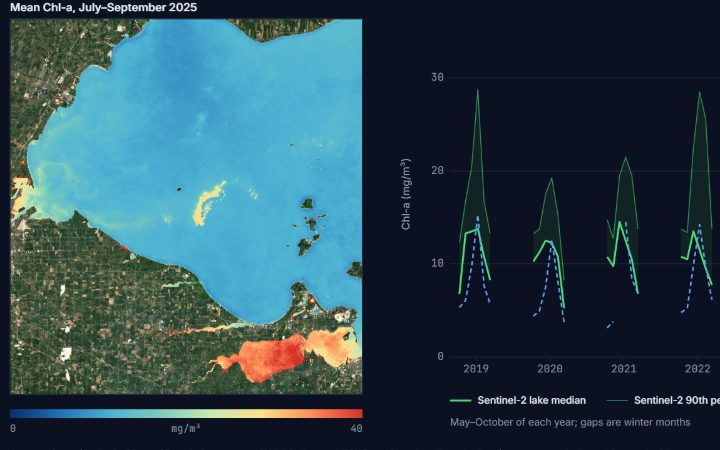Click the chlorophyll colorbar gradient below the map
The width and height of the screenshot is (720, 450).
tap(186, 413)
